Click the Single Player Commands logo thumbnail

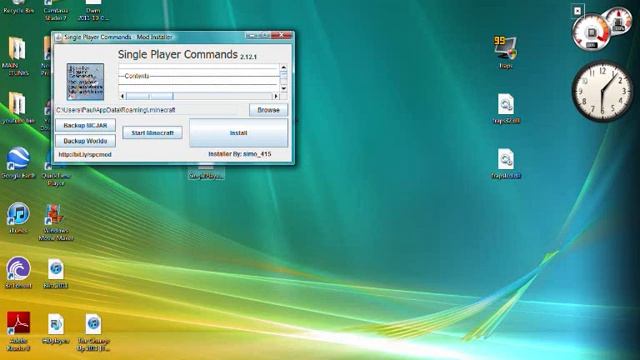85,82
